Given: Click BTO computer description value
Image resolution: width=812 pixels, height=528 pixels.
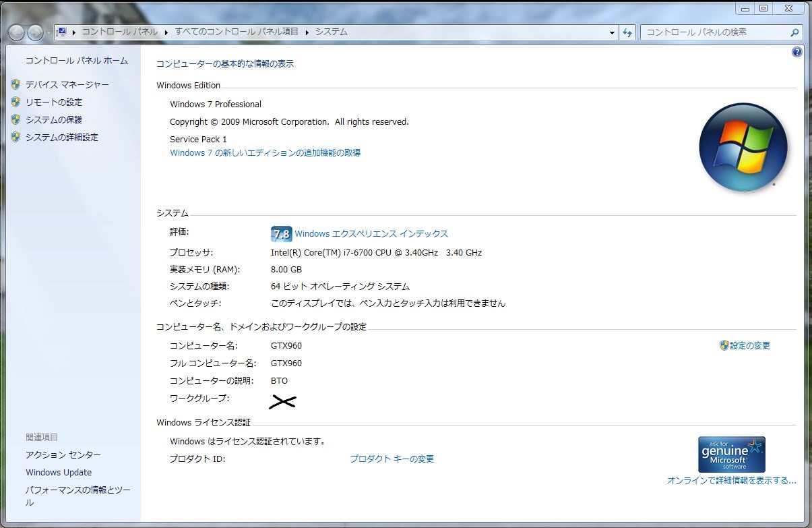Looking at the screenshot, I should pyautogui.click(x=279, y=381).
